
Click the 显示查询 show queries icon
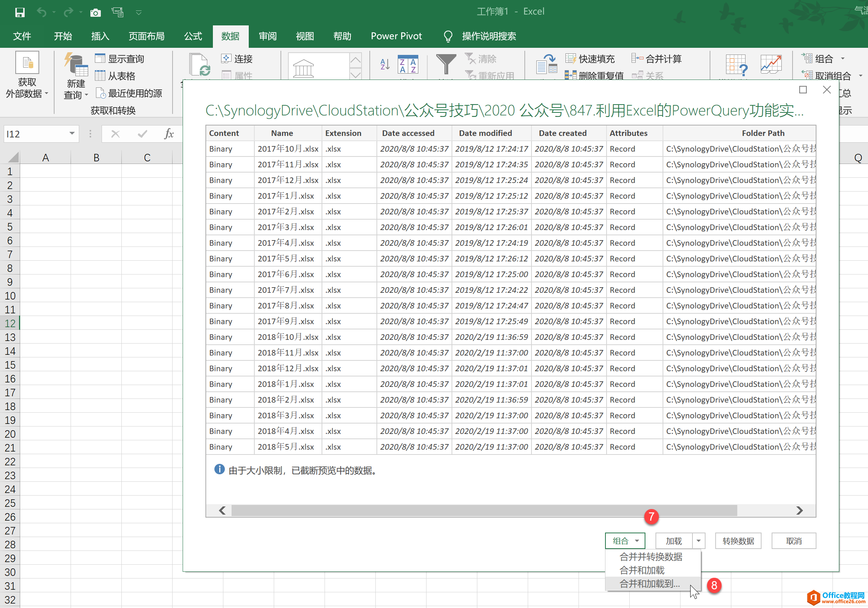point(100,58)
